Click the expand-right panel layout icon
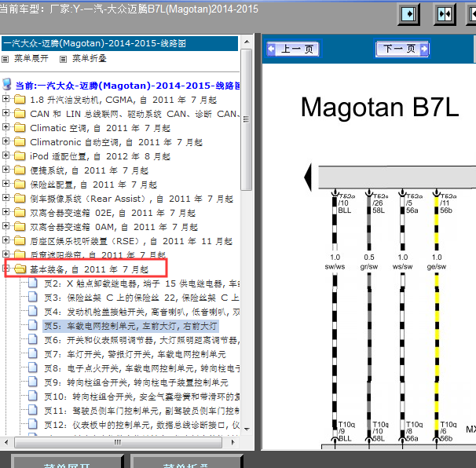Screen dimensions: 476x468 (x=408, y=14)
